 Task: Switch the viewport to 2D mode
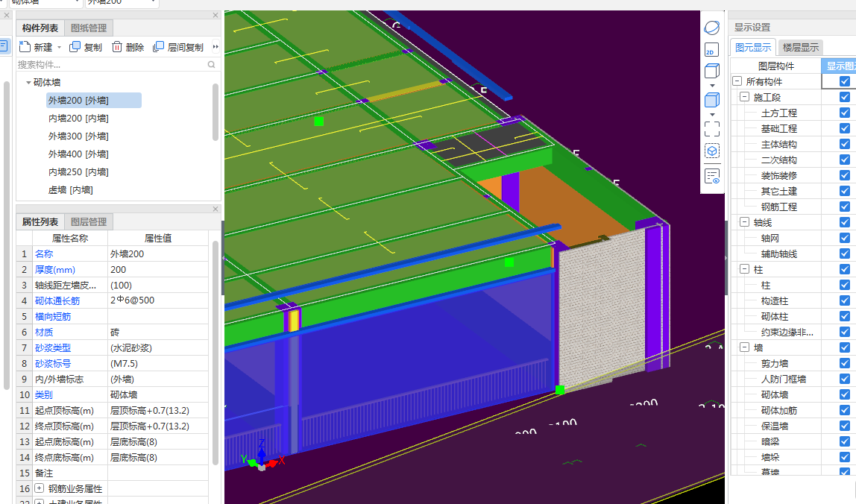(x=712, y=50)
